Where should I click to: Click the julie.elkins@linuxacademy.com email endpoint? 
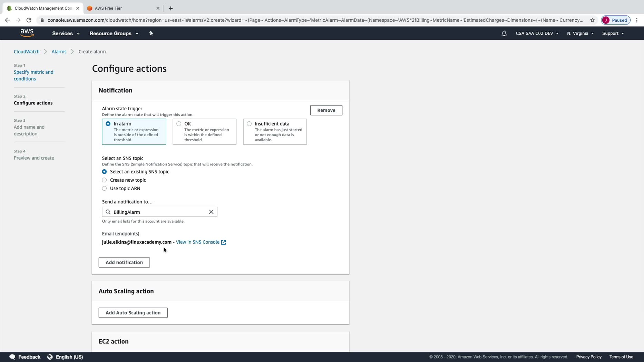coord(137,242)
